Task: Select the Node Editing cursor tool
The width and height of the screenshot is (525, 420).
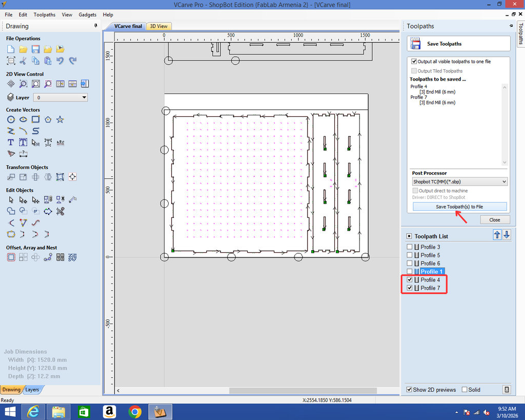Action: pyautogui.click(x=23, y=200)
